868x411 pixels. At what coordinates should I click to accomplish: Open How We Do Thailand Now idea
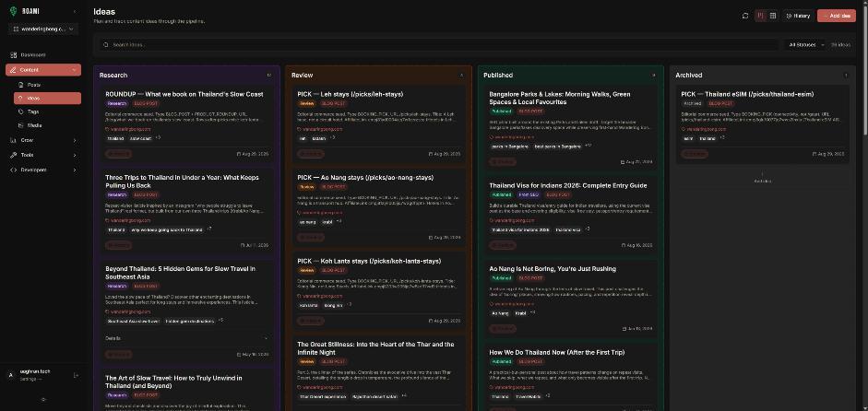point(557,352)
